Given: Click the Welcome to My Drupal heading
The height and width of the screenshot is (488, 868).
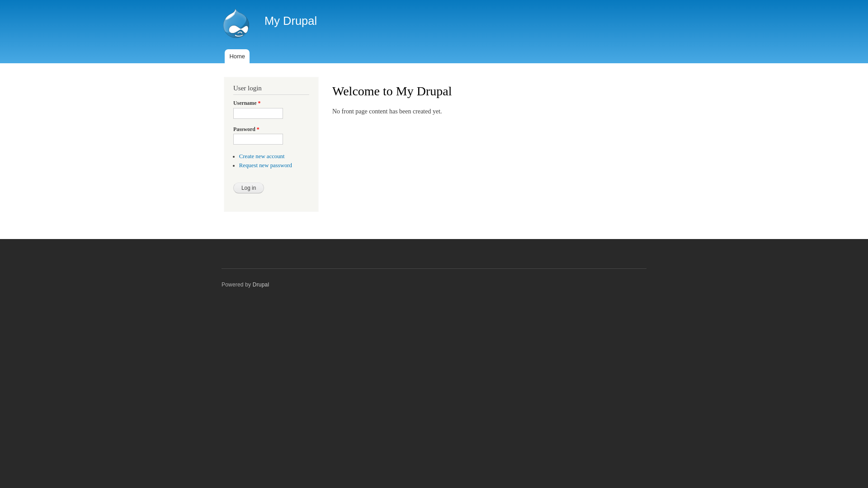Looking at the screenshot, I should (392, 91).
